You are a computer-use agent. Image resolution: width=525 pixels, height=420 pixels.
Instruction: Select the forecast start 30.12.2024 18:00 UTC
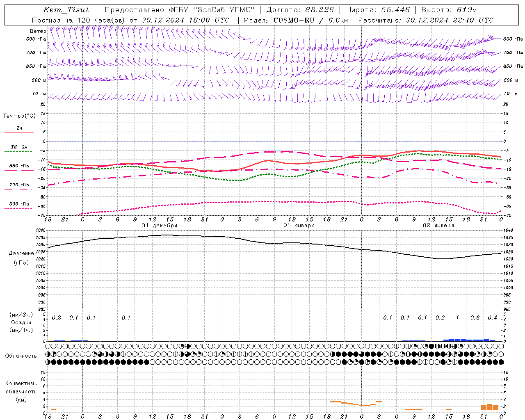click(185, 20)
